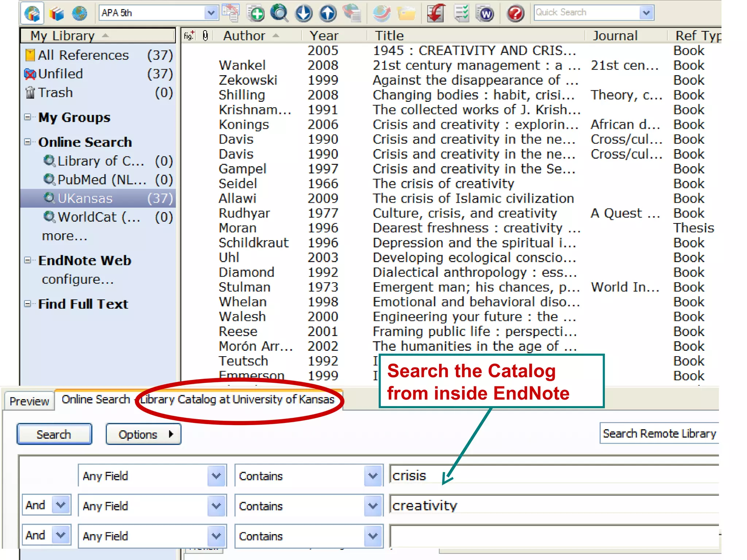Viewport: 747px width, 560px height.
Task: Select the Whelan 1998 reference row
Action: tap(451, 302)
